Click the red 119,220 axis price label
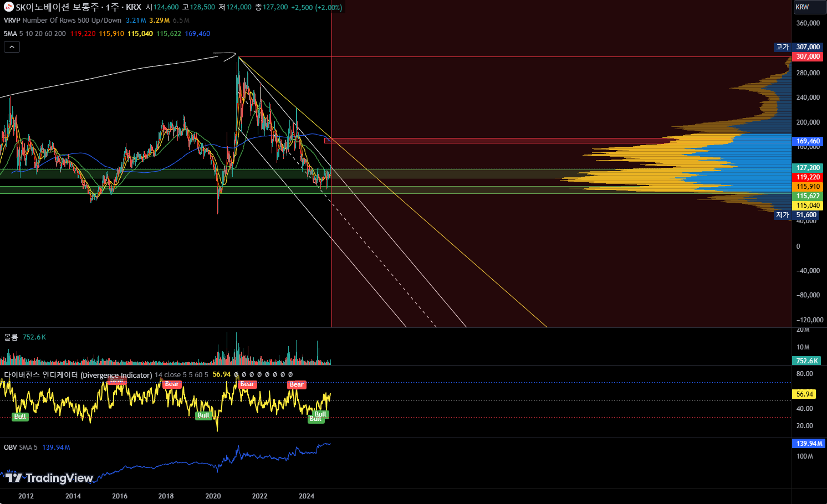827x504 pixels. pos(808,177)
